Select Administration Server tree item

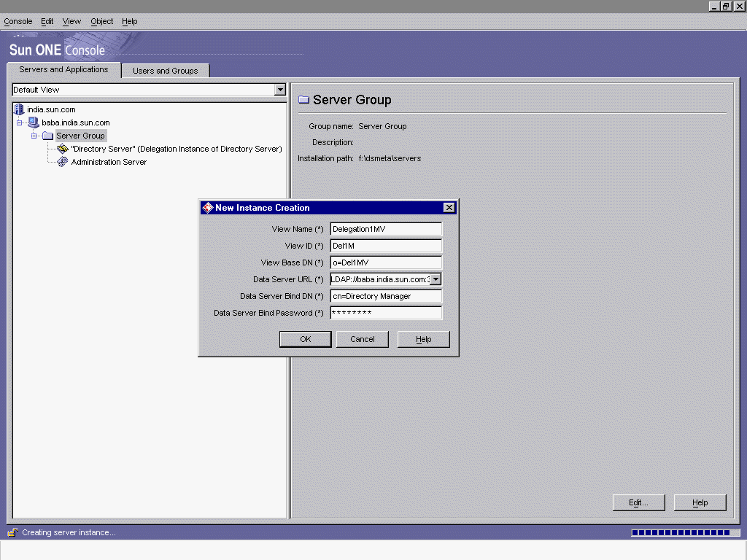click(109, 162)
